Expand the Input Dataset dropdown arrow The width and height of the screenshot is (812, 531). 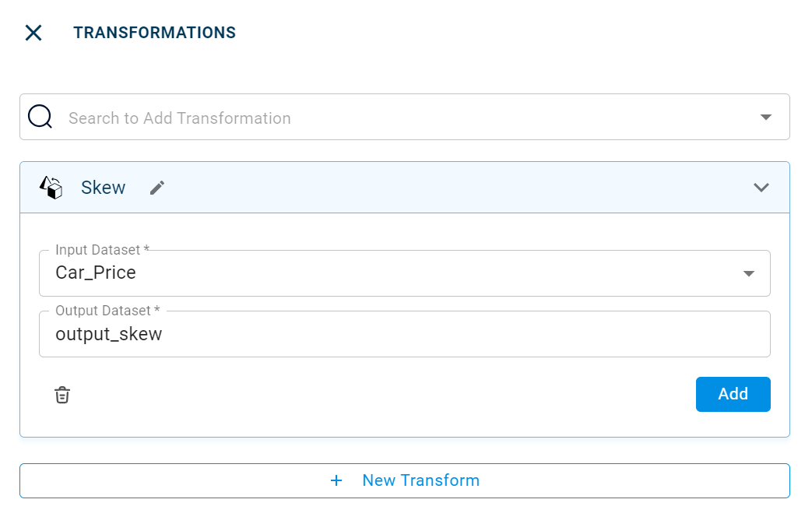748,273
